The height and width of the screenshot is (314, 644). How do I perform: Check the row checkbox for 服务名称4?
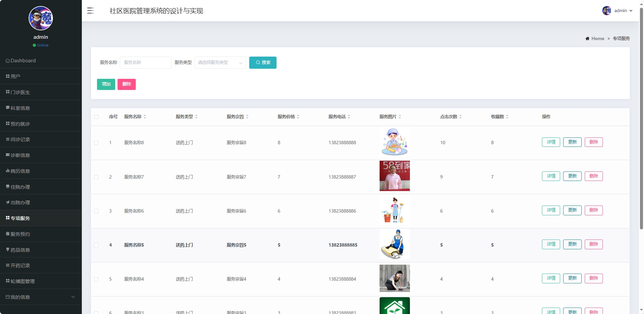coord(96,279)
